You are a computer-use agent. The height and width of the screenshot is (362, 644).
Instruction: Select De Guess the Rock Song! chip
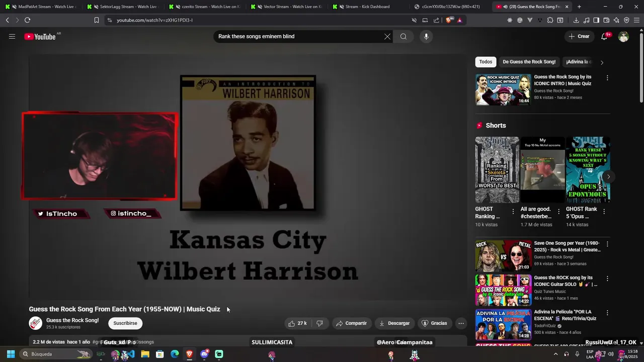click(529, 62)
